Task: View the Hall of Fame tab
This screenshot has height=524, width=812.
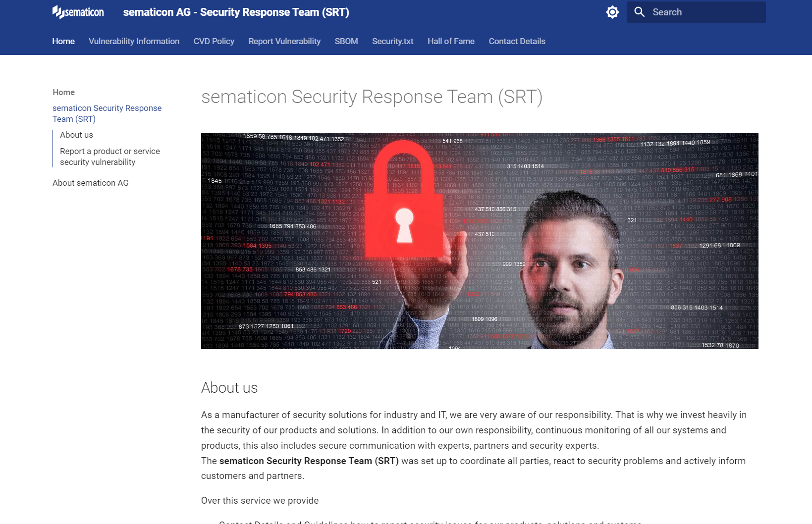Action: [451, 41]
